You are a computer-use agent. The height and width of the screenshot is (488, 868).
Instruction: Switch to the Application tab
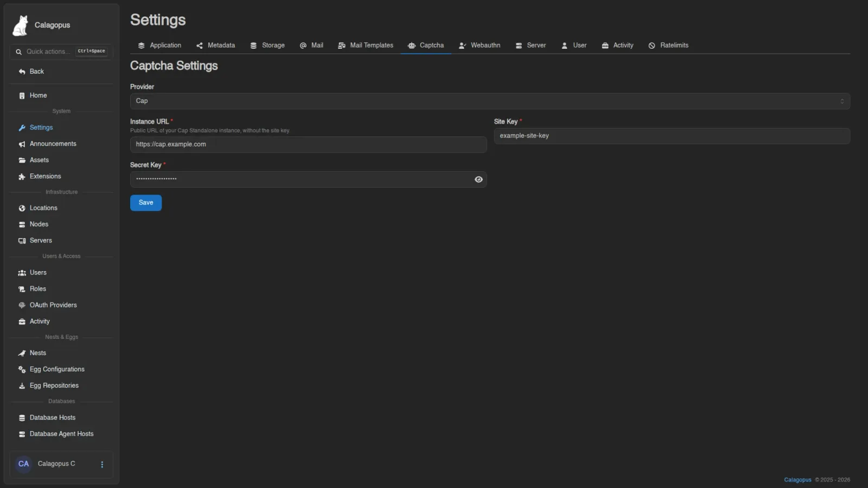coord(159,46)
